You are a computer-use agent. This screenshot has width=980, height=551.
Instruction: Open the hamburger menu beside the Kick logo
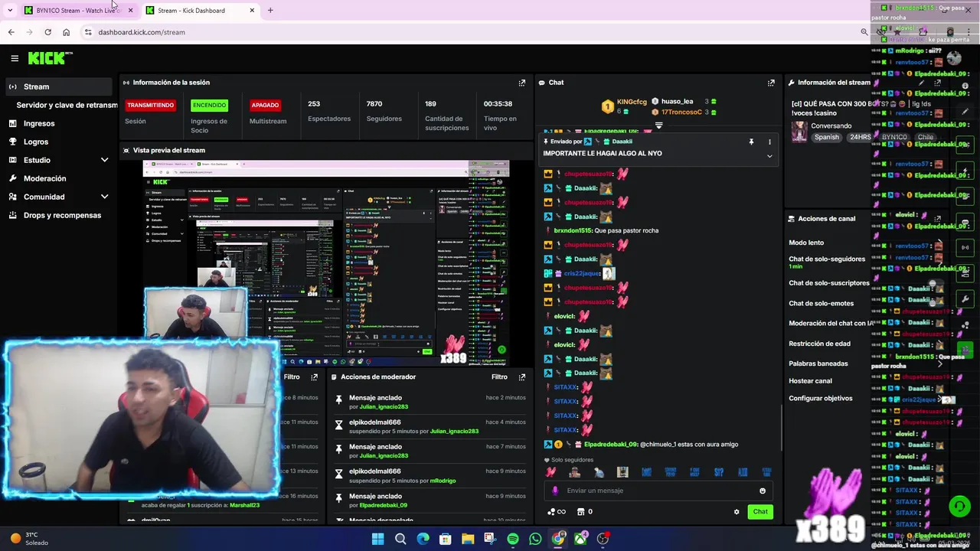click(x=15, y=58)
